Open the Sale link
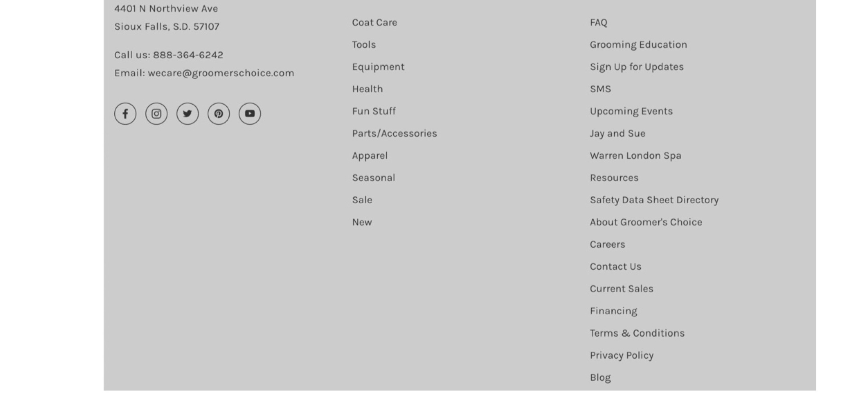The height and width of the screenshot is (393, 868). click(362, 200)
